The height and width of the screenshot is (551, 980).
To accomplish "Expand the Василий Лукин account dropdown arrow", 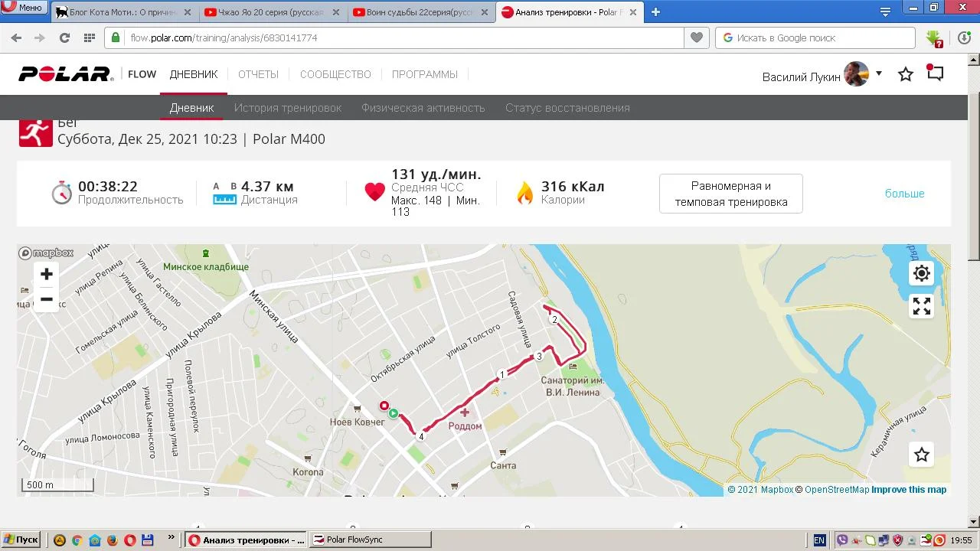I will 879,73.
